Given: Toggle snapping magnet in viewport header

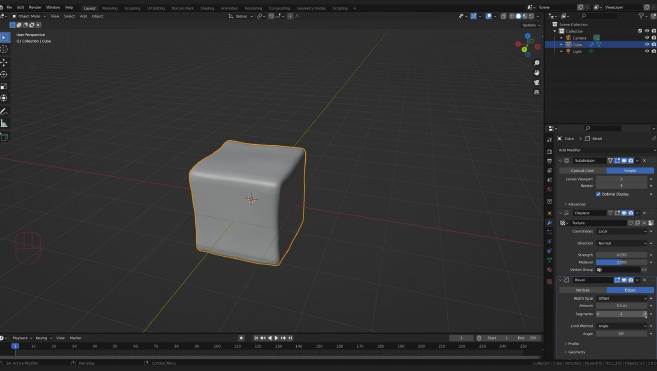Looking at the screenshot, I should [271, 16].
